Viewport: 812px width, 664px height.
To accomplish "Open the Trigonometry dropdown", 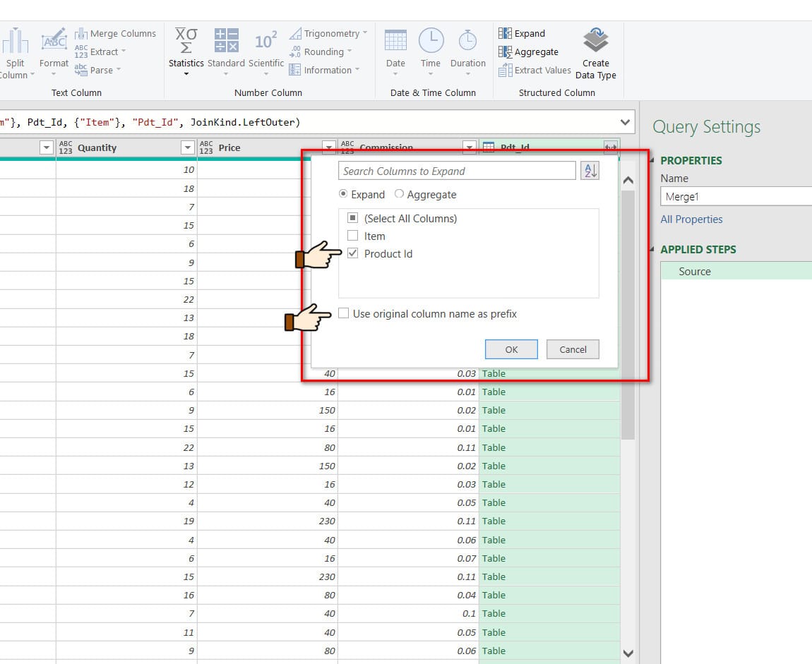I will (x=329, y=33).
